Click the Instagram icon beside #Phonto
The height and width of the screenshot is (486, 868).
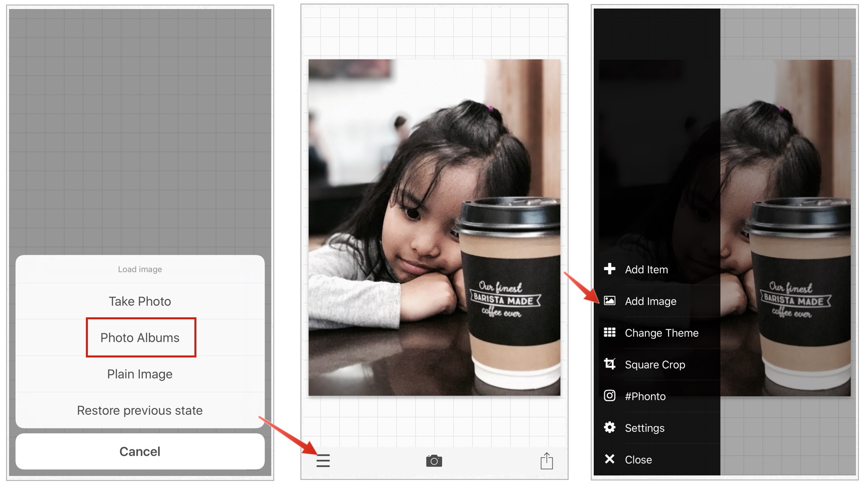[609, 396]
